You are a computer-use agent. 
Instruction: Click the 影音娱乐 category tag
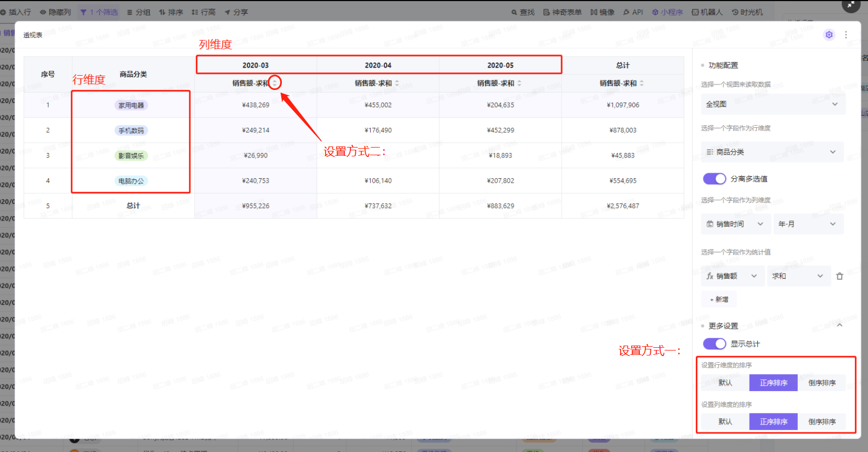(132, 156)
